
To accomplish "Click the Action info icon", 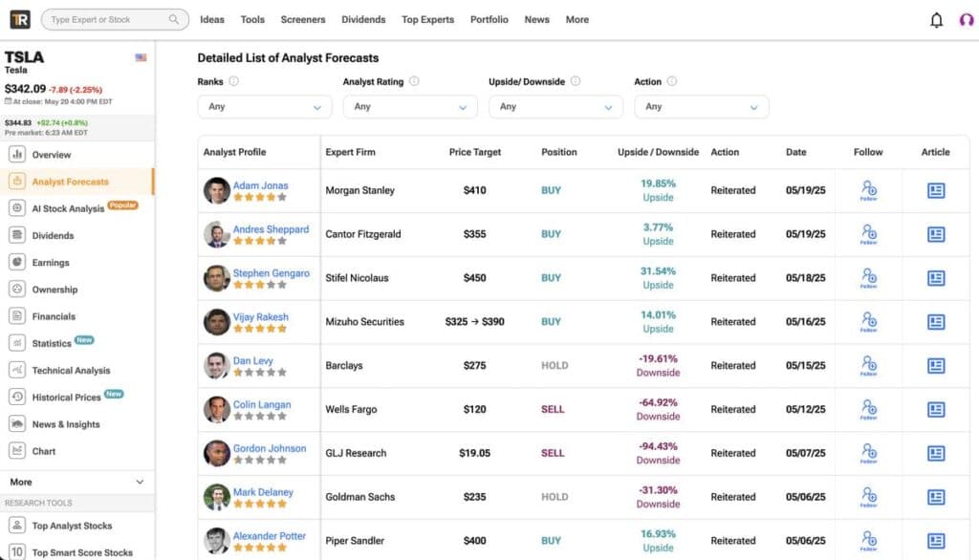I will [672, 81].
